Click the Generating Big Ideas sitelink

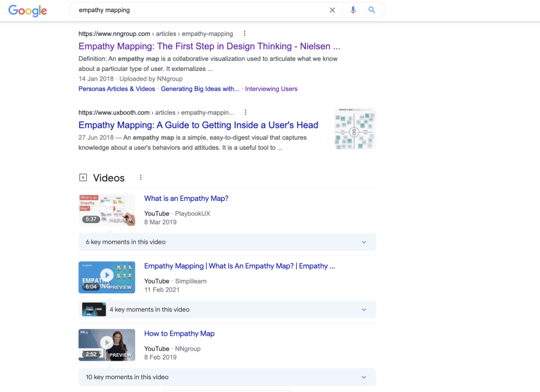click(200, 88)
